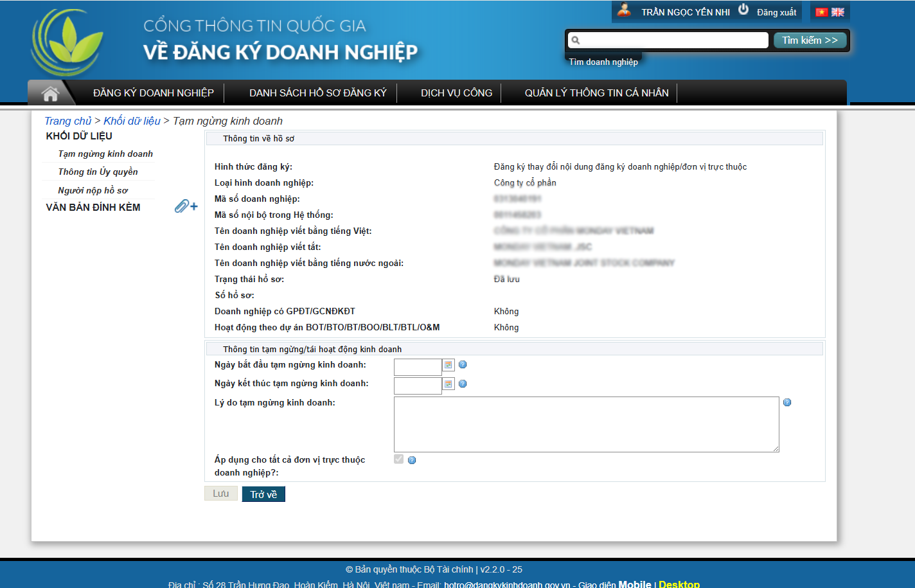Click the home icon in navigation bar
Screen dimensions: 915x588
[x=50, y=93]
